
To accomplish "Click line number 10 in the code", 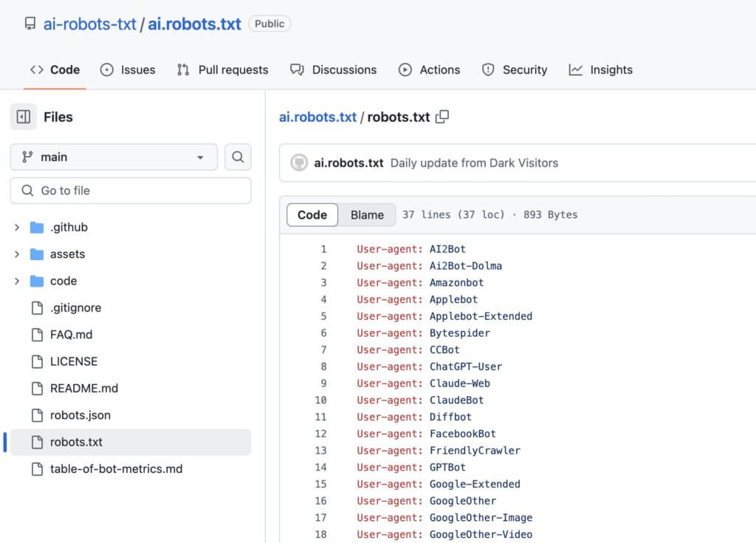I will click(x=320, y=400).
